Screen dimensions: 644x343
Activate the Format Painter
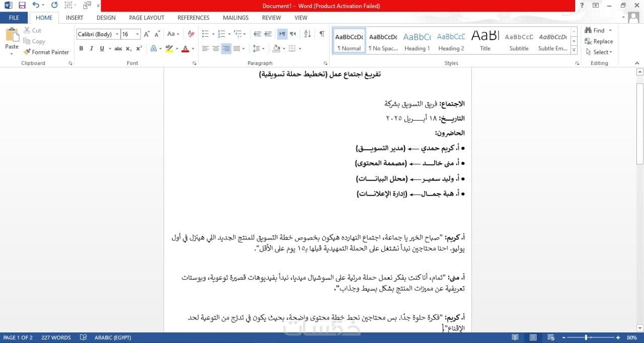coord(46,52)
